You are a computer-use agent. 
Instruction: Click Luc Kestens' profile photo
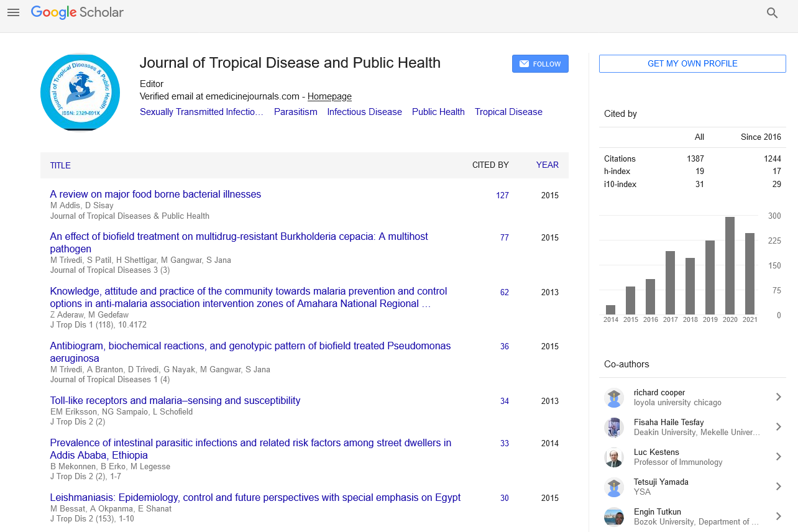coord(614,457)
